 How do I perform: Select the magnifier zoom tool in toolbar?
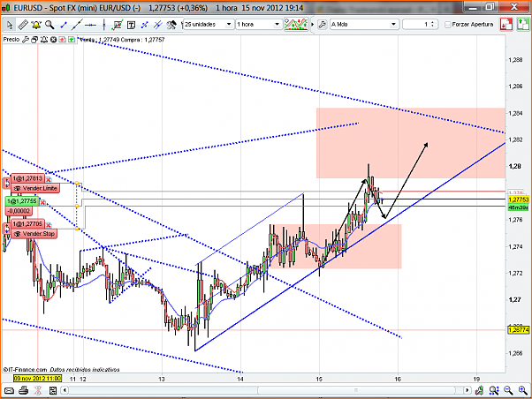coord(49,25)
